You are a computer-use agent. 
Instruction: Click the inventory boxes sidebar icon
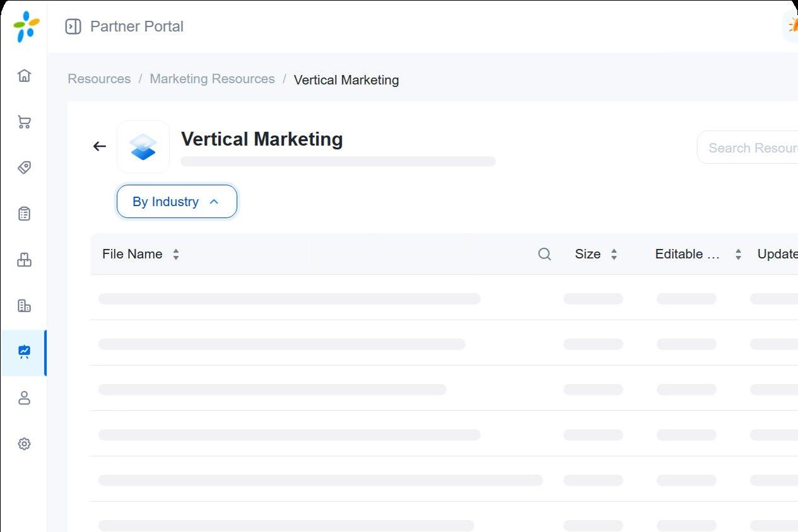coord(24,260)
